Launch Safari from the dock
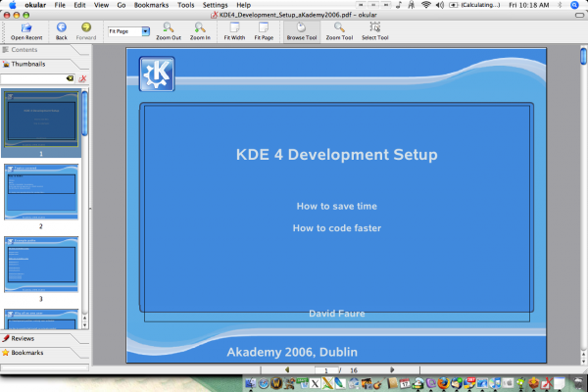Image resolution: width=588 pixels, height=392 pixels. [x=264, y=383]
